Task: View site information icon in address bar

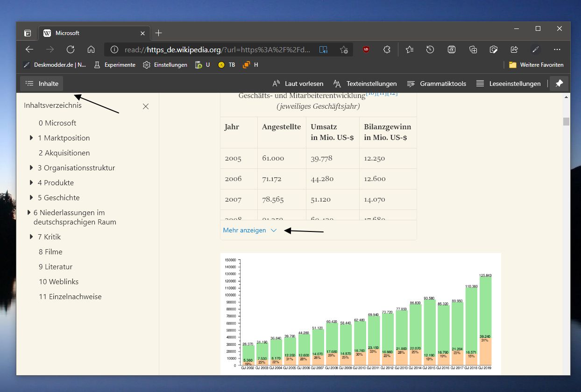Action: coord(114,49)
